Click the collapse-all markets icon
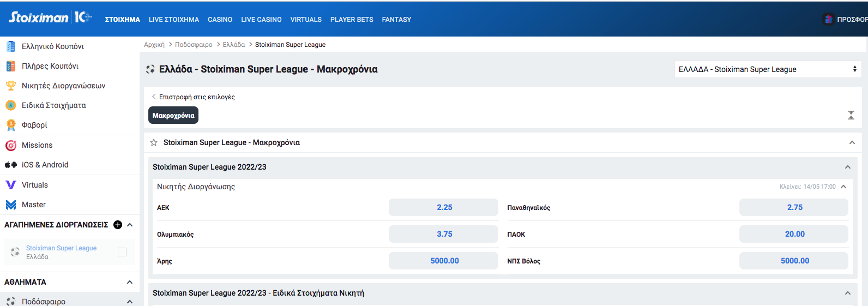Viewport: 868px width, 306px height. (x=851, y=115)
